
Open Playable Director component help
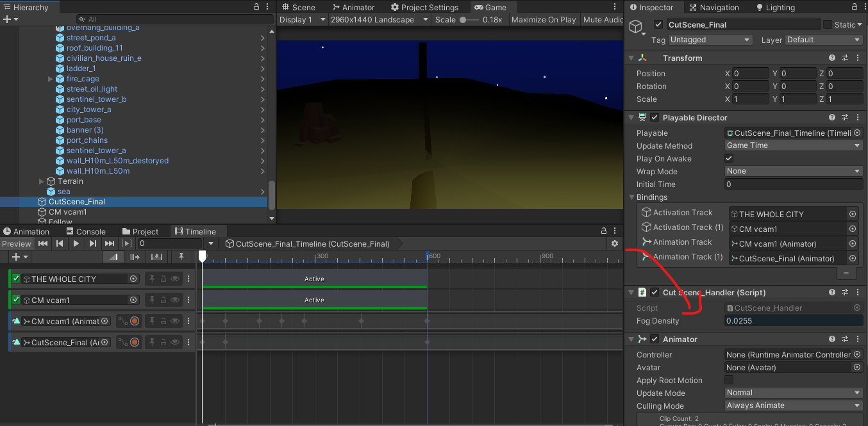coord(831,118)
